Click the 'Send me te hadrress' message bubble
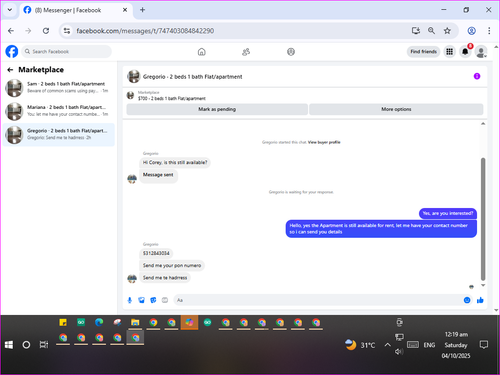 coord(165,278)
